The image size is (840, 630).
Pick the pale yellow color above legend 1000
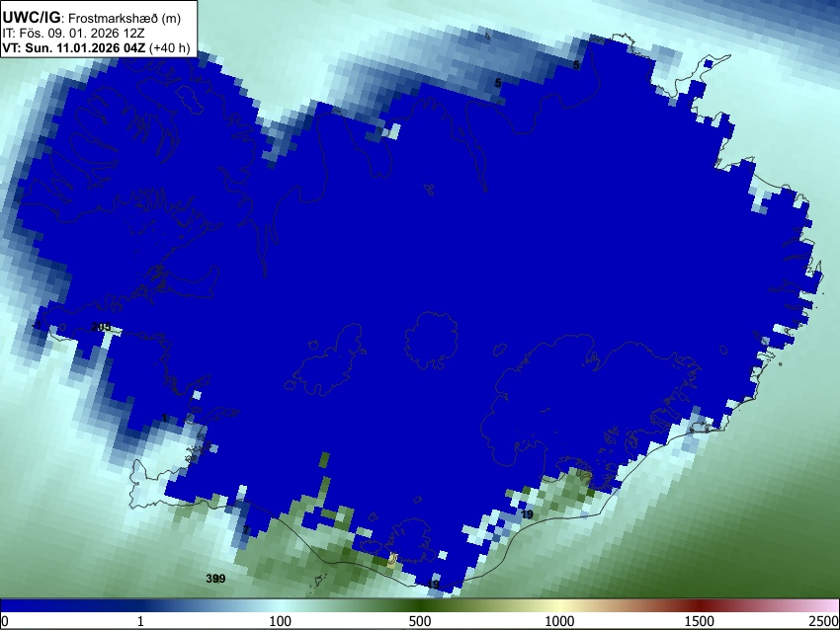(x=559, y=605)
